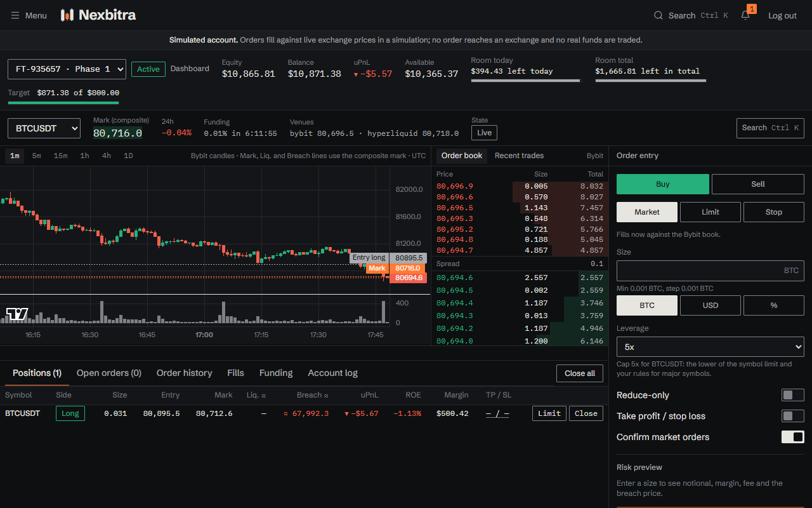Open the 5x leverage dropdown

click(x=710, y=347)
